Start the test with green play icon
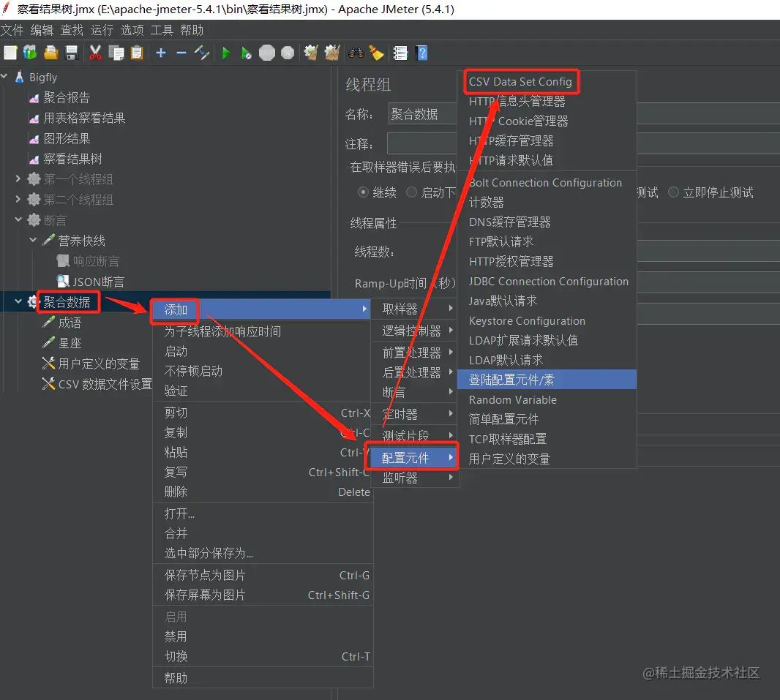 226,53
